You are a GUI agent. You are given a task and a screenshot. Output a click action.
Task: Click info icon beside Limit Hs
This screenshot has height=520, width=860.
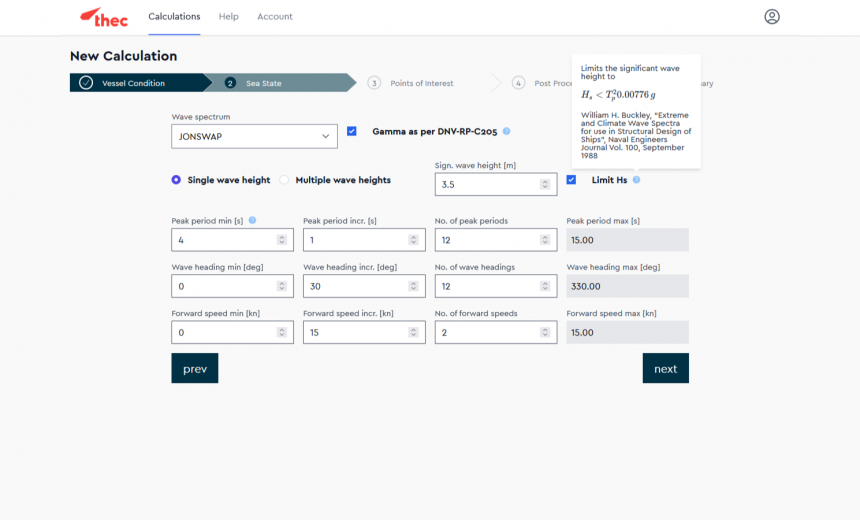636,180
